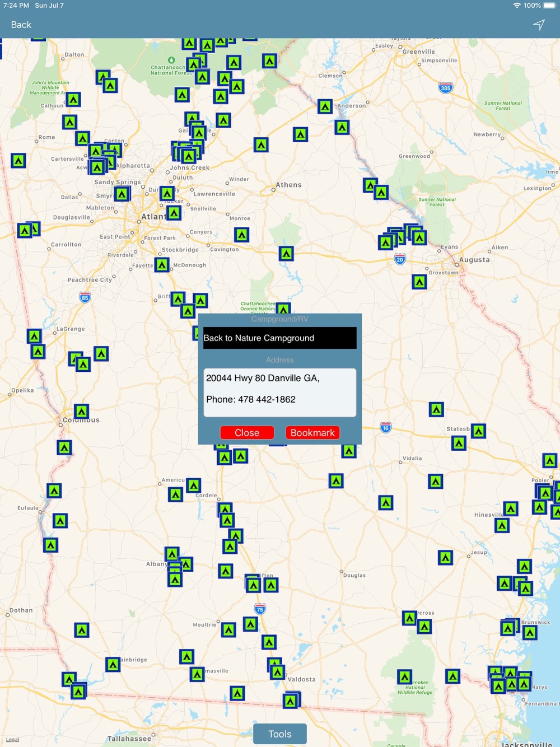Image resolution: width=560 pixels, height=747 pixels.
Task: Tap the Interstate 16 shield
Action: point(386,428)
